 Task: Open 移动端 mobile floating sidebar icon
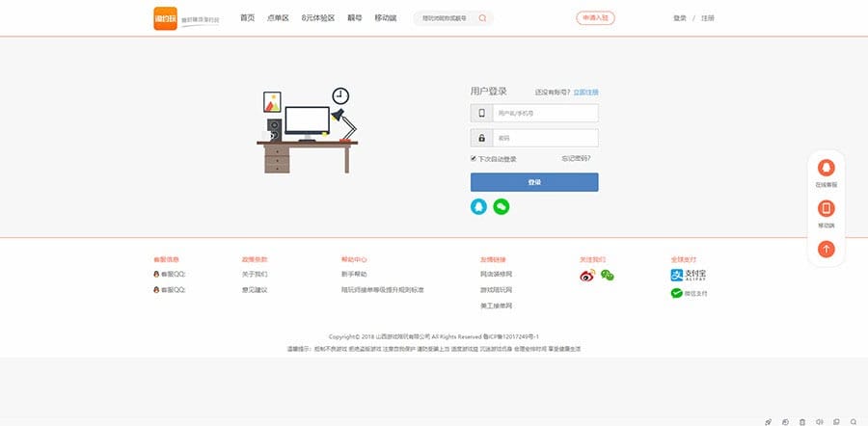click(x=826, y=208)
